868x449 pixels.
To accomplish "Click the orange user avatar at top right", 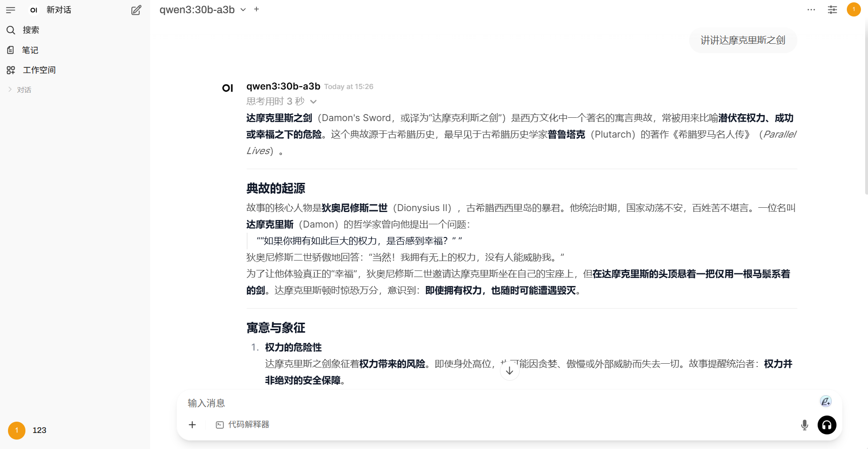I will tap(853, 9).
